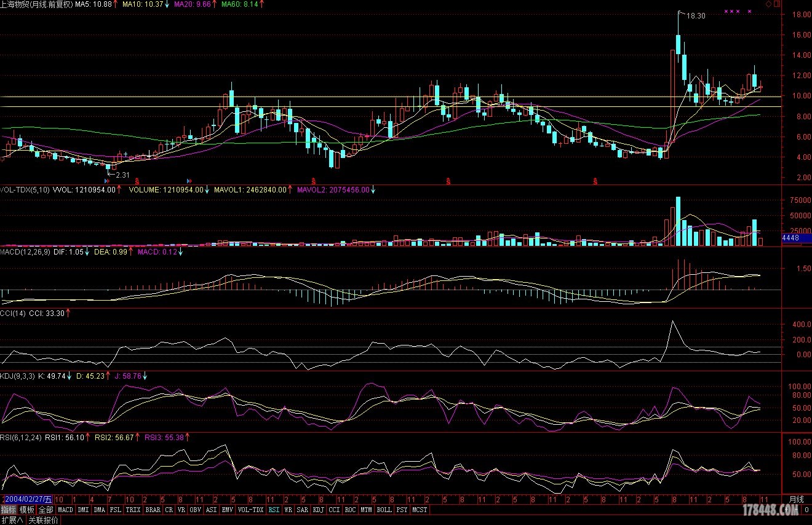Click the RSI2: 56.67 value

tap(114, 437)
